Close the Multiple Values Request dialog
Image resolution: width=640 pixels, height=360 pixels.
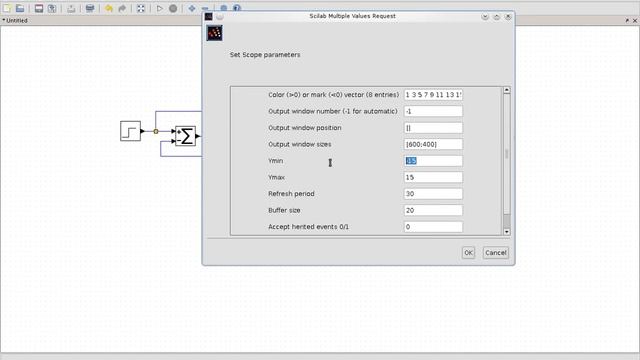click(508, 16)
